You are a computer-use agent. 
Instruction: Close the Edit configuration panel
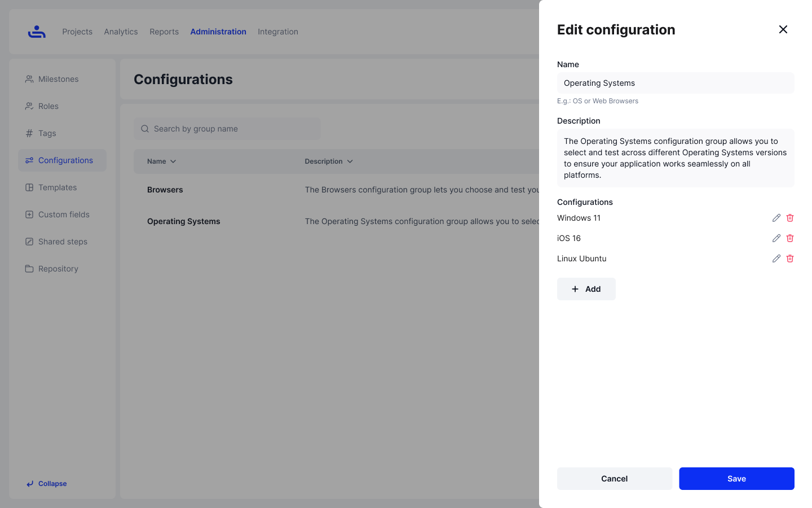(x=783, y=29)
